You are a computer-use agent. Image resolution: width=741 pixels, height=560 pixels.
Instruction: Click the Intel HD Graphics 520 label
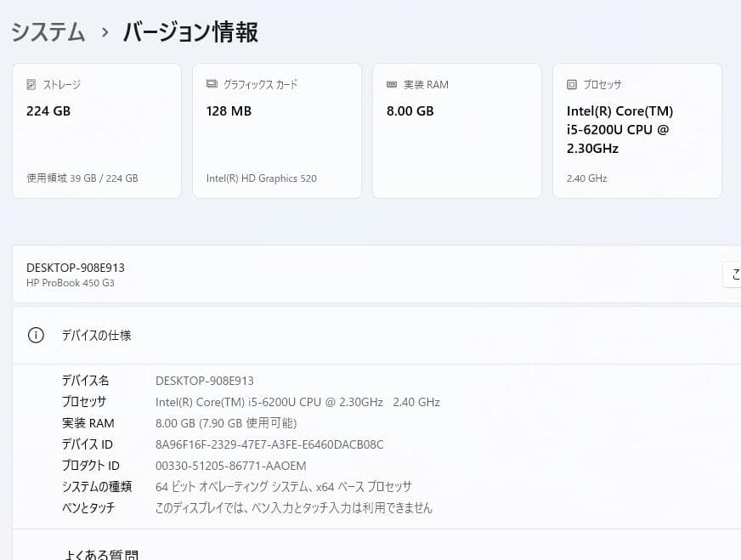point(261,178)
